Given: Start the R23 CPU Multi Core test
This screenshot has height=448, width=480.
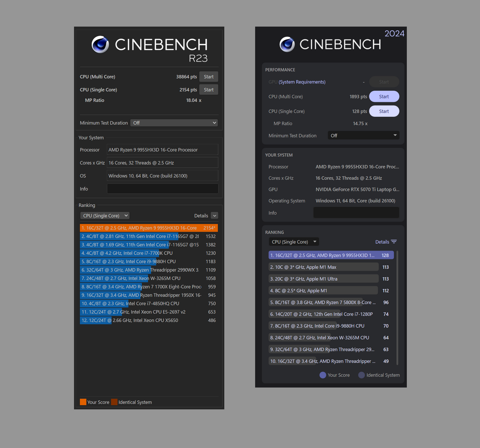Looking at the screenshot, I should coord(208,77).
